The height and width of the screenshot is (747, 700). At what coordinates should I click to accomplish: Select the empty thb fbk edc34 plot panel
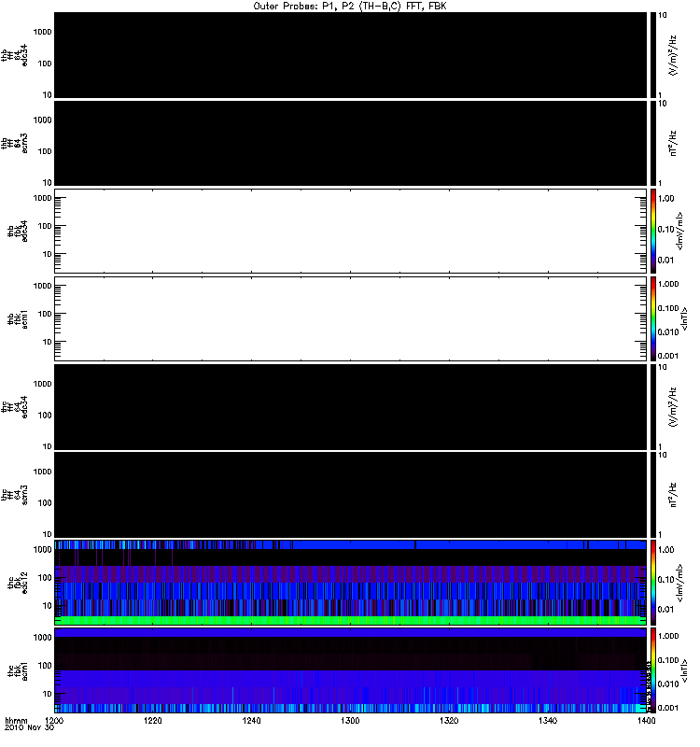coord(350,231)
